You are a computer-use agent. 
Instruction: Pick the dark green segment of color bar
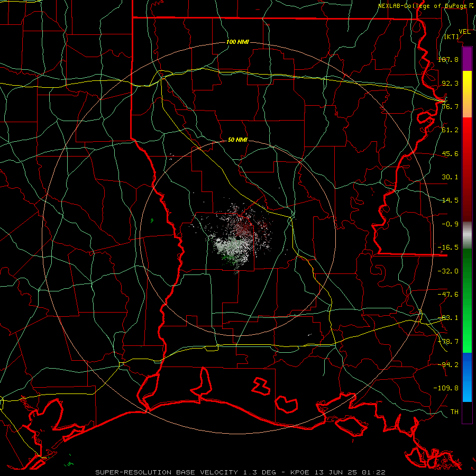(x=467, y=270)
